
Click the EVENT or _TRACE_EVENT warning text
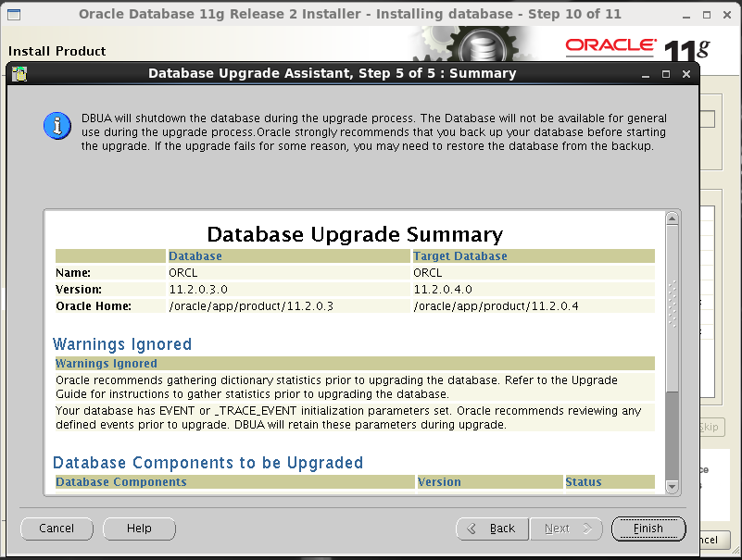tap(348, 417)
